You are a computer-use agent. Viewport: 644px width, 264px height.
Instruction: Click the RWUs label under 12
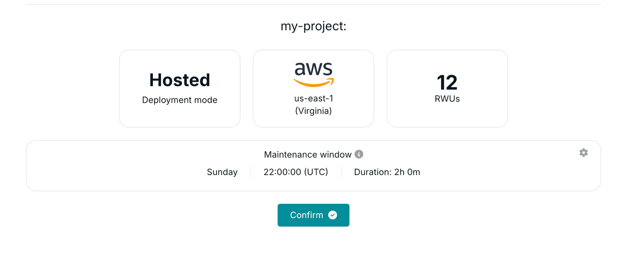click(447, 99)
